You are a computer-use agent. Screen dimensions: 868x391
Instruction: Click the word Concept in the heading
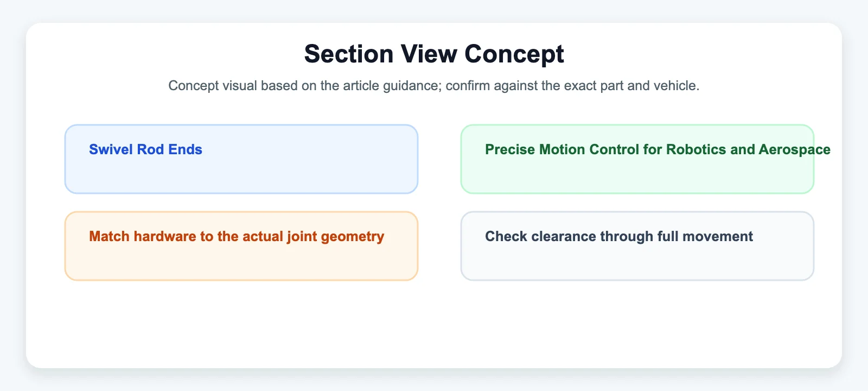pos(514,54)
